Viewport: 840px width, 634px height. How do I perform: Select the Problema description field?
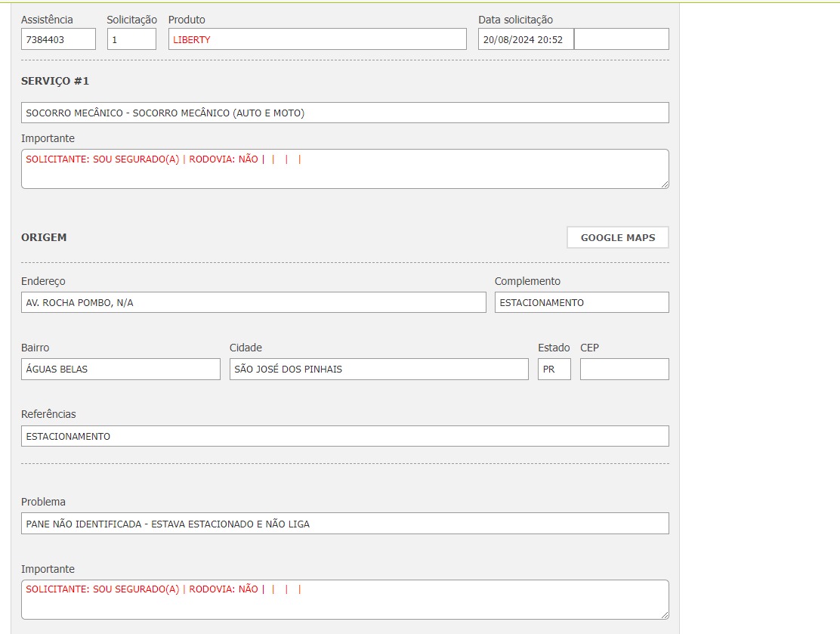tap(344, 524)
